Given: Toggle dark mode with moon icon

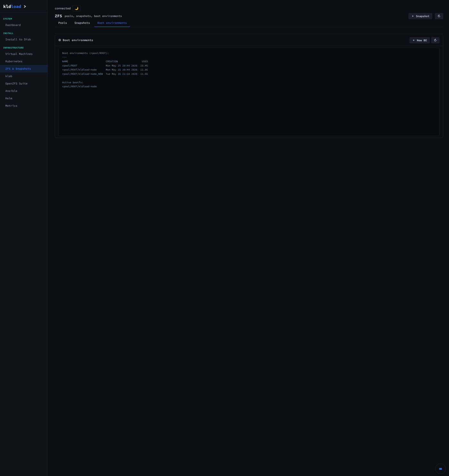Looking at the screenshot, I should point(76,8).
